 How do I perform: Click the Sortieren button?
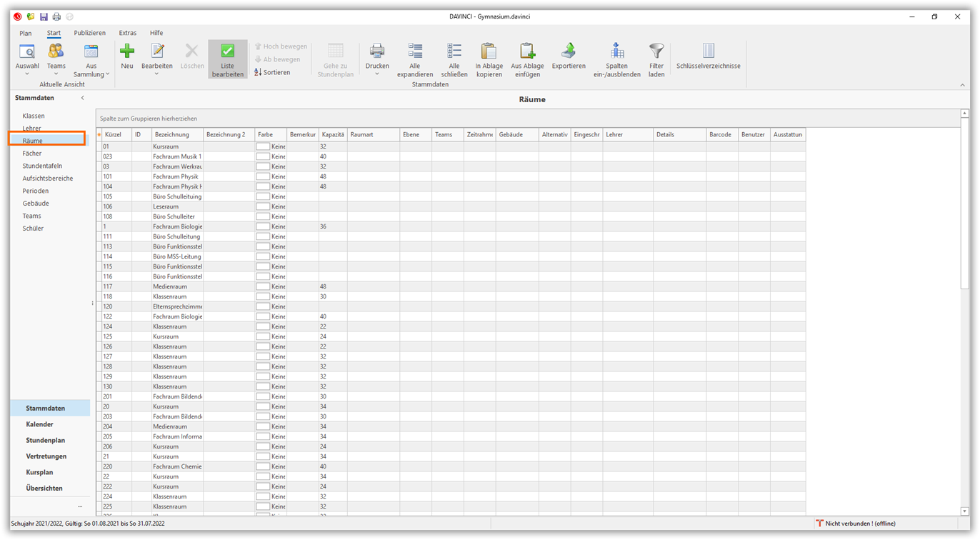coord(272,72)
